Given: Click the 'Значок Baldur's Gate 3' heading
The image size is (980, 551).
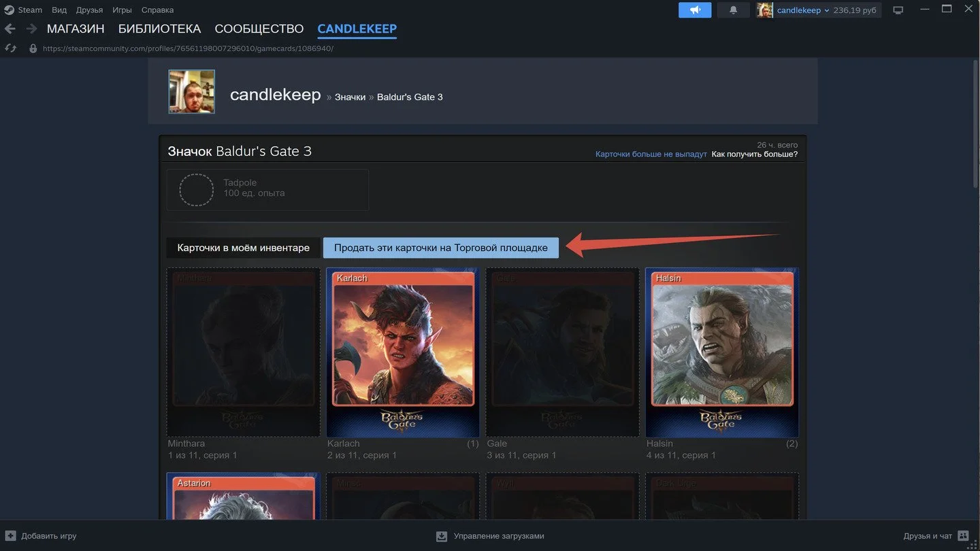Looking at the screenshot, I should pos(240,151).
